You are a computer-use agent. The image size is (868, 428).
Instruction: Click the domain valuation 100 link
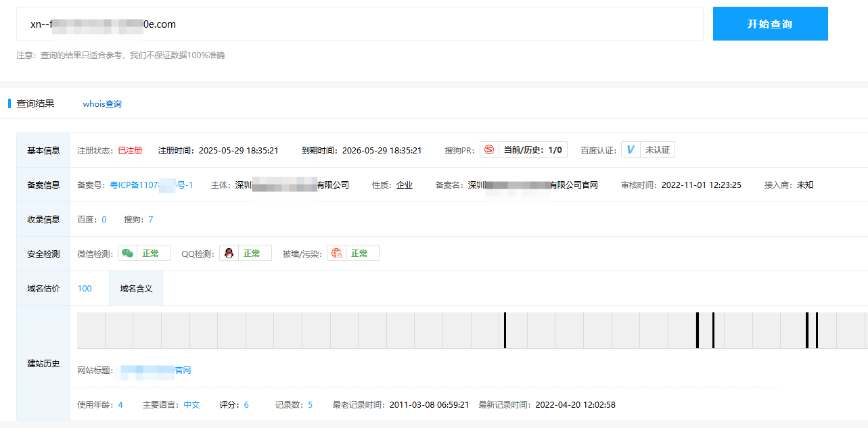[x=85, y=289]
